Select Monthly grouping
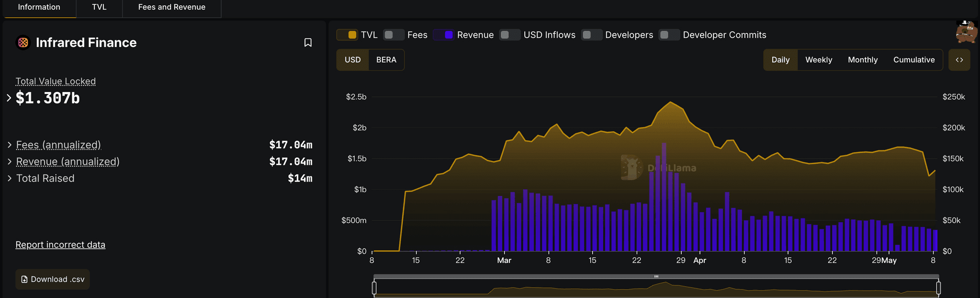This screenshot has height=298, width=980. click(x=863, y=60)
